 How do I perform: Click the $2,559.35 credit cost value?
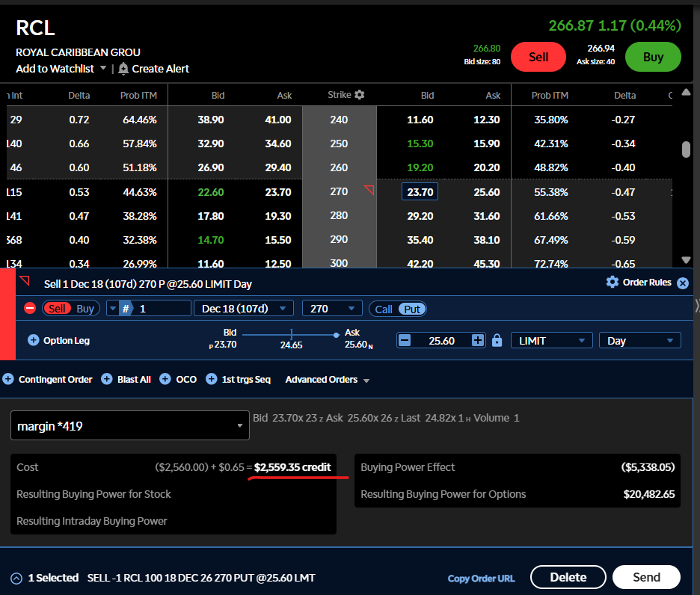(x=292, y=467)
